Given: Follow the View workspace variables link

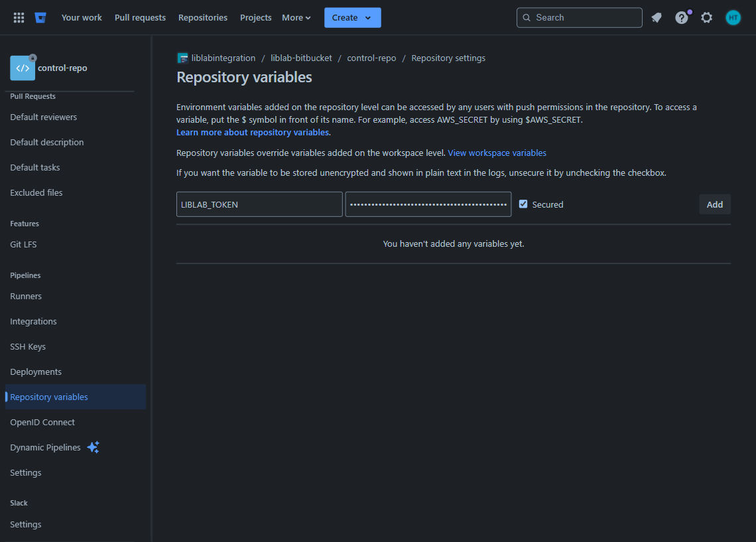Looking at the screenshot, I should [x=497, y=153].
